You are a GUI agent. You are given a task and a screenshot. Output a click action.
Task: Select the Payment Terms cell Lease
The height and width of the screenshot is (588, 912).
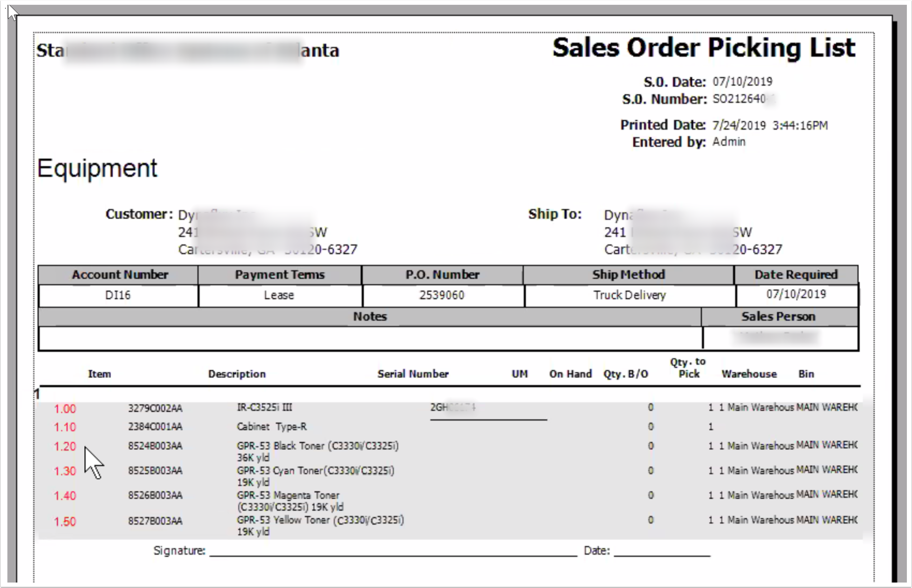(x=279, y=295)
